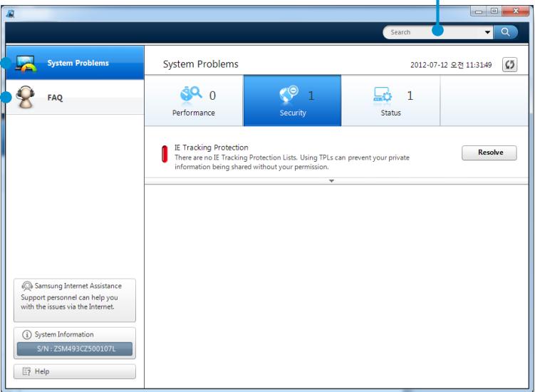Click the S/N serial number bar
The image size is (535, 392).
[75, 349]
